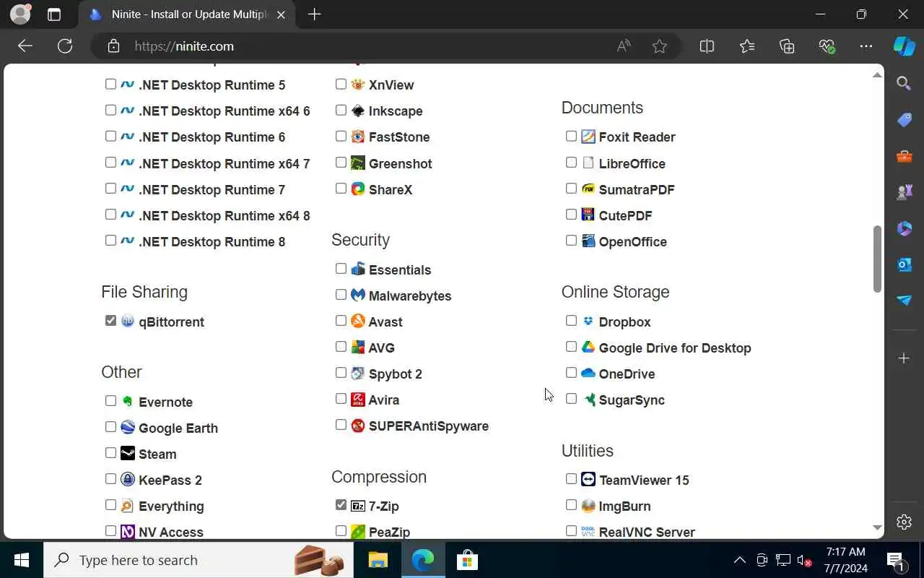The image size is (924, 578).
Task: Open the Favorites list button
Action: coord(747,46)
